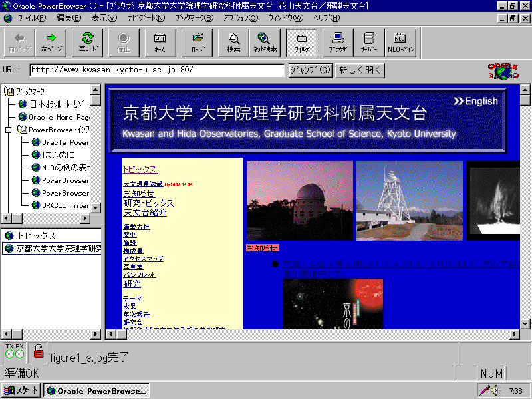Open the ウィンドウ menu
This screenshot has height=399, width=532.
(x=285, y=18)
